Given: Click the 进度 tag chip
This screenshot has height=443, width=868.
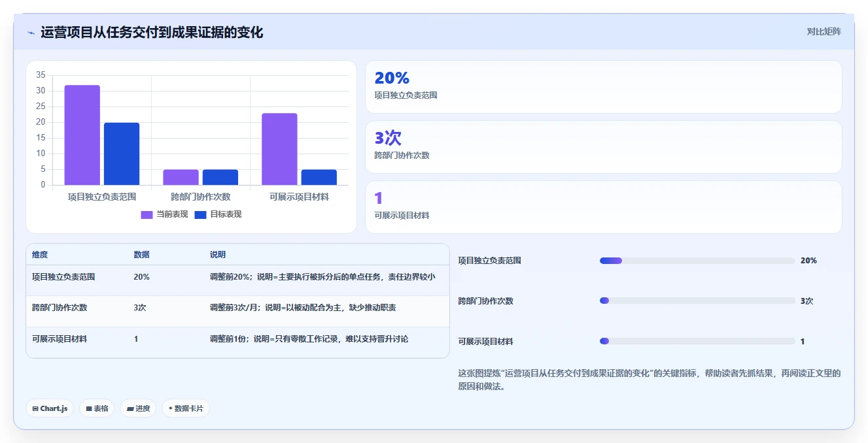Looking at the screenshot, I should click(138, 408).
